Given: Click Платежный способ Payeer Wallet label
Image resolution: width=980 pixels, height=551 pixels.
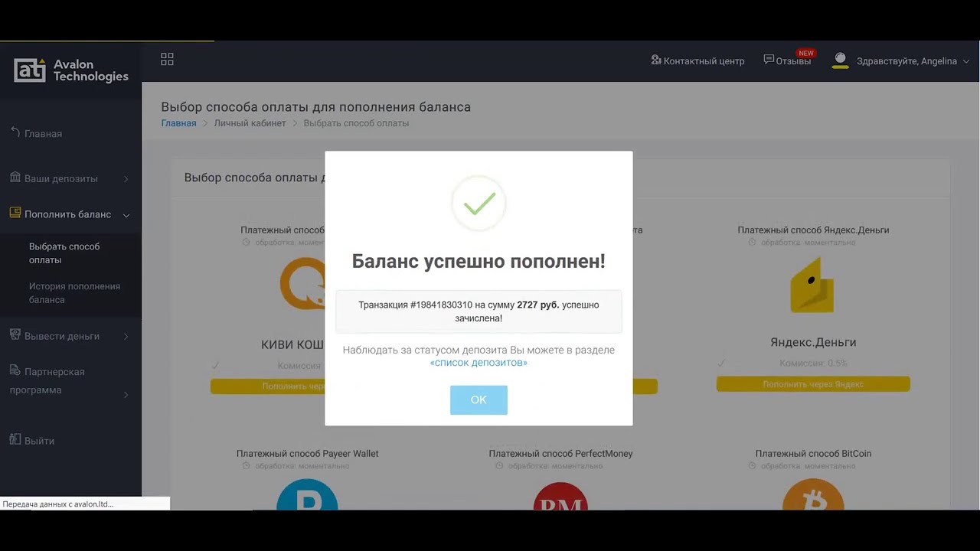Looking at the screenshot, I should click(x=308, y=453).
